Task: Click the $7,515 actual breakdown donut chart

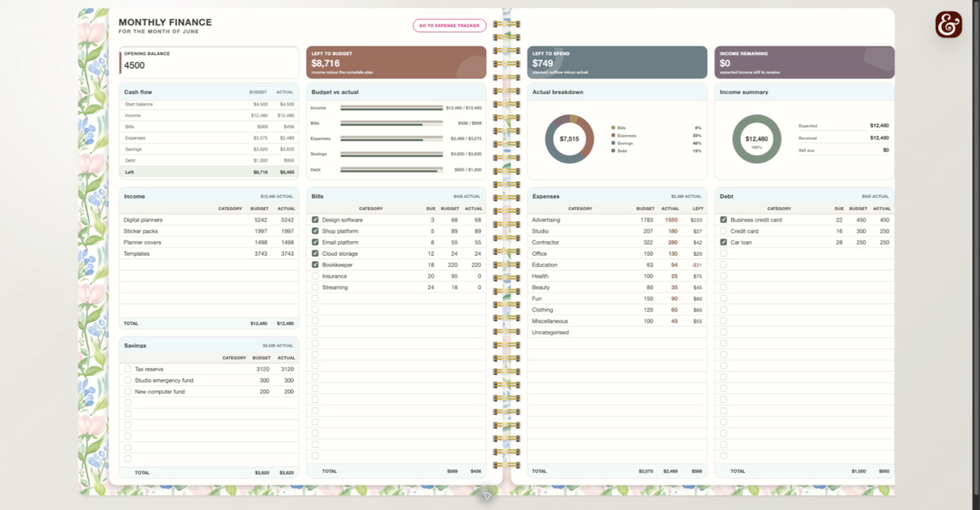Action: click(569, 139)
